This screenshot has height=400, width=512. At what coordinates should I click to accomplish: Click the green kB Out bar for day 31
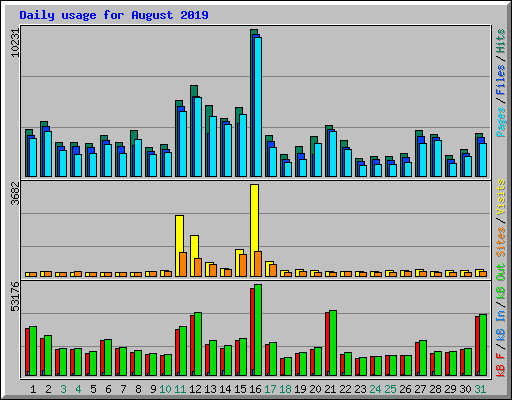(x=483, y=345)
